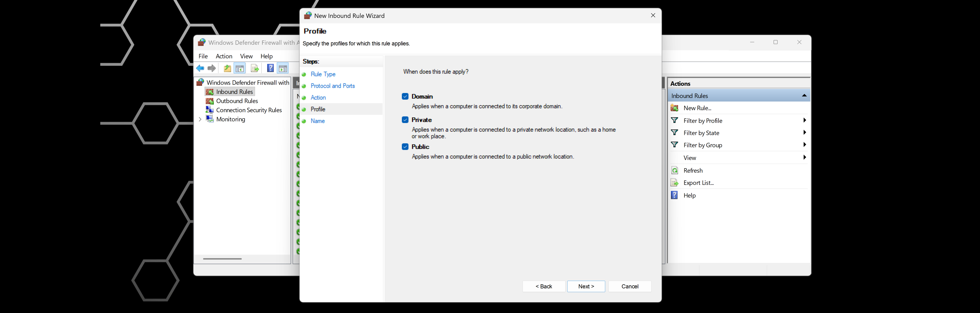Open the Filter by State submenu arrow
Image resolution: width=980 pixels, height=313 pixels.
click(805, 132)
